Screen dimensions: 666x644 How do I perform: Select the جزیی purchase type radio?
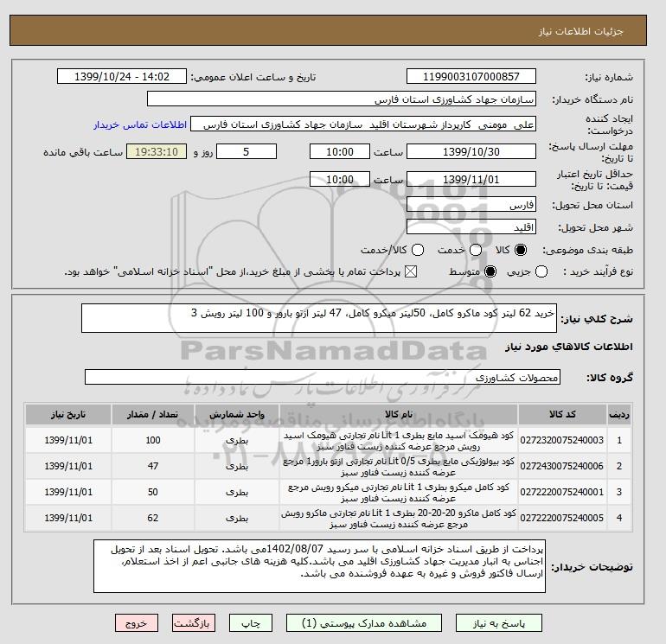coord(541,271)
